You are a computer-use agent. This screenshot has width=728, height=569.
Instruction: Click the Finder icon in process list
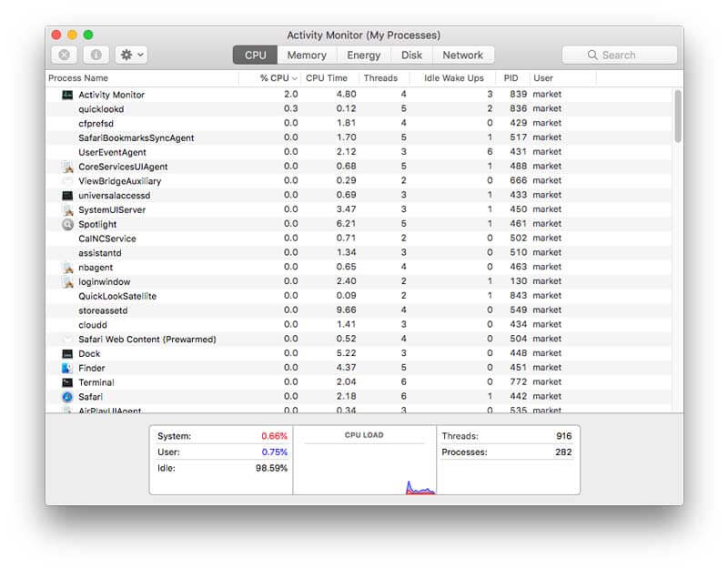tap(67, 368)
